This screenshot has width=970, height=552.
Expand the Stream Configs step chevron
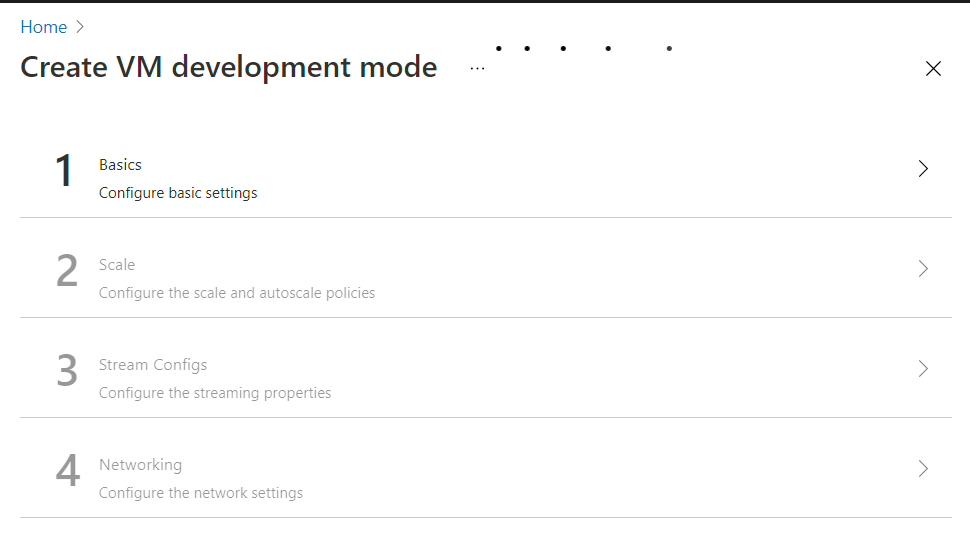923,369
